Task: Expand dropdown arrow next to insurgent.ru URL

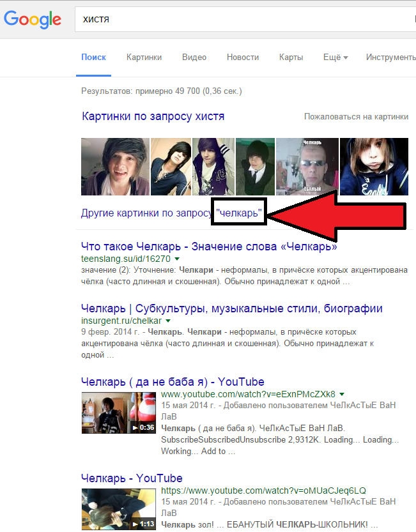Action: (x=169, y=321)
